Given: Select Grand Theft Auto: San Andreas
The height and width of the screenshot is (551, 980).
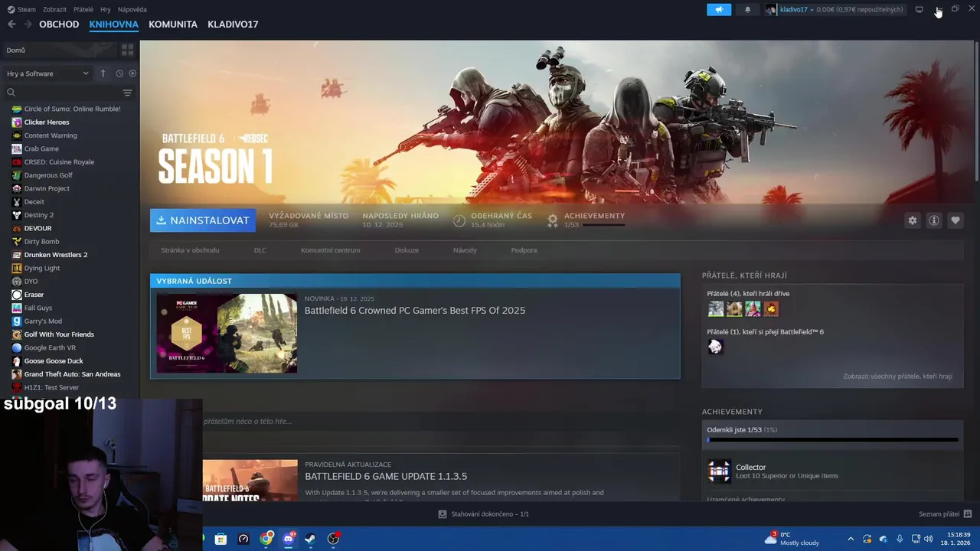Looking at the screenshot, I should [72, 374].
